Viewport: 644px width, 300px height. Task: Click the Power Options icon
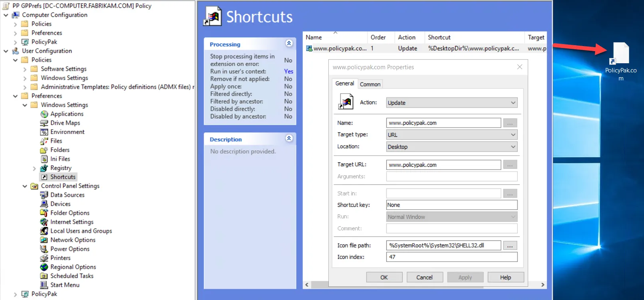(44, 249)
